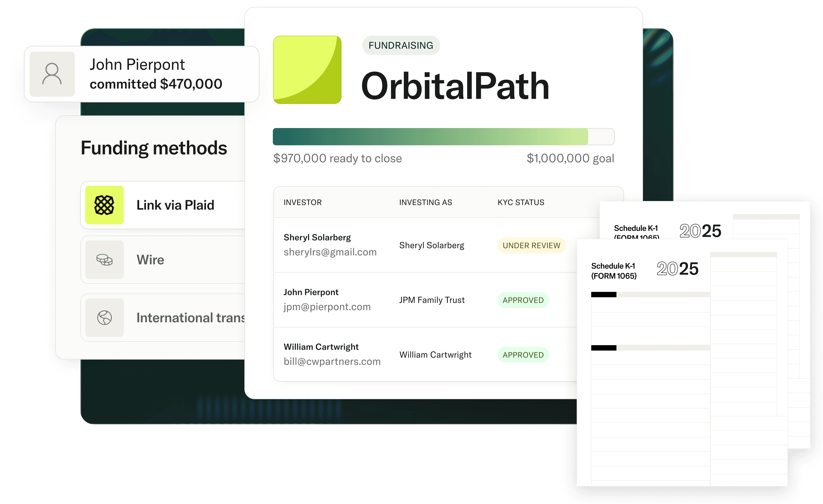Click jpm@pierpont.com email address

pyautogui.click(x=327, y=307)
